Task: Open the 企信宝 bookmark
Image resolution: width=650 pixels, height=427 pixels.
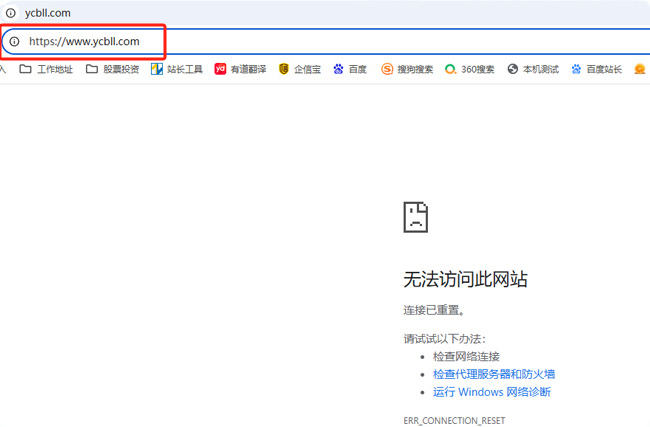Action: 299,69
